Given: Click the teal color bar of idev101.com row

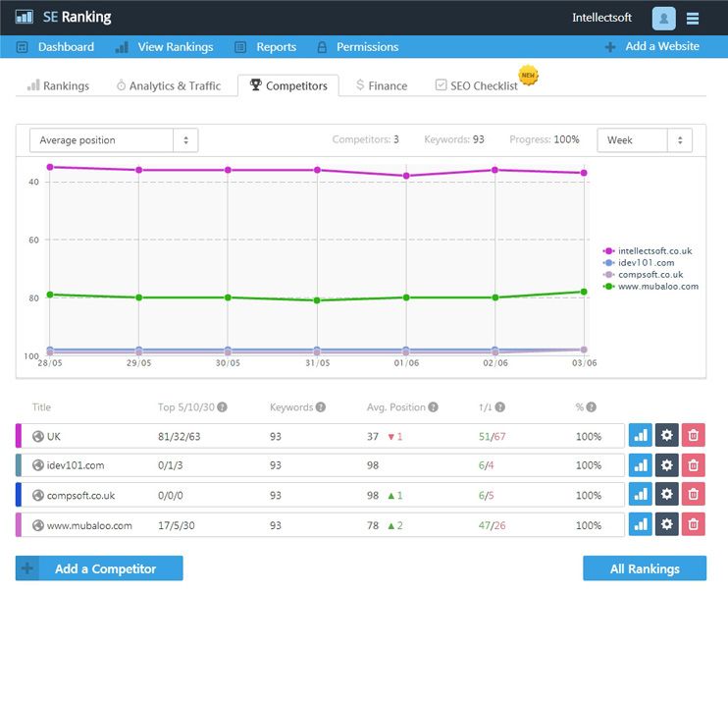Looking at the screenshot, I should point(19,465).
